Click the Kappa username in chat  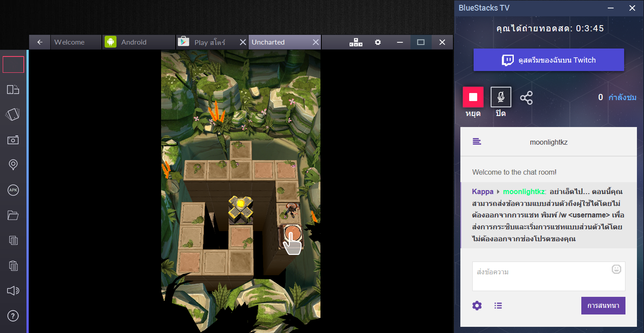pyautogui.click(x=483, y=192)
